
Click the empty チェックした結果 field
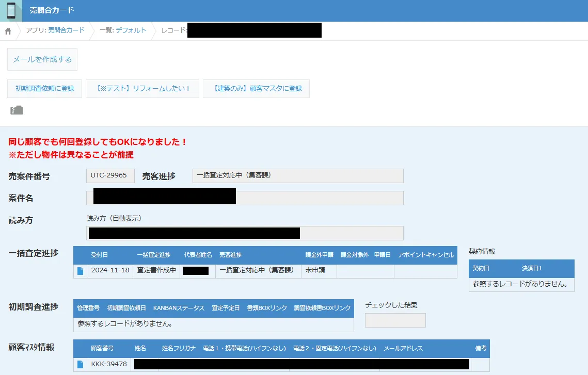395,320
